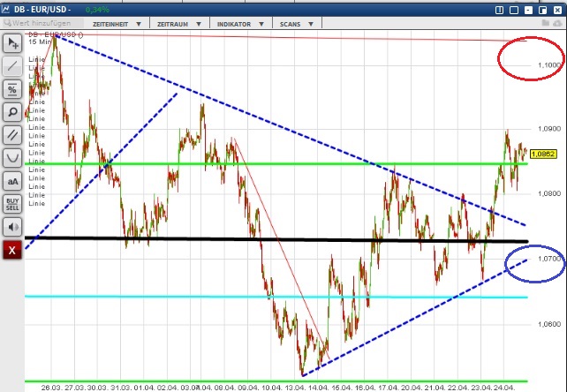567x392 pixels.
Task: Select the crosshair cursor tool
Action: 12,43
